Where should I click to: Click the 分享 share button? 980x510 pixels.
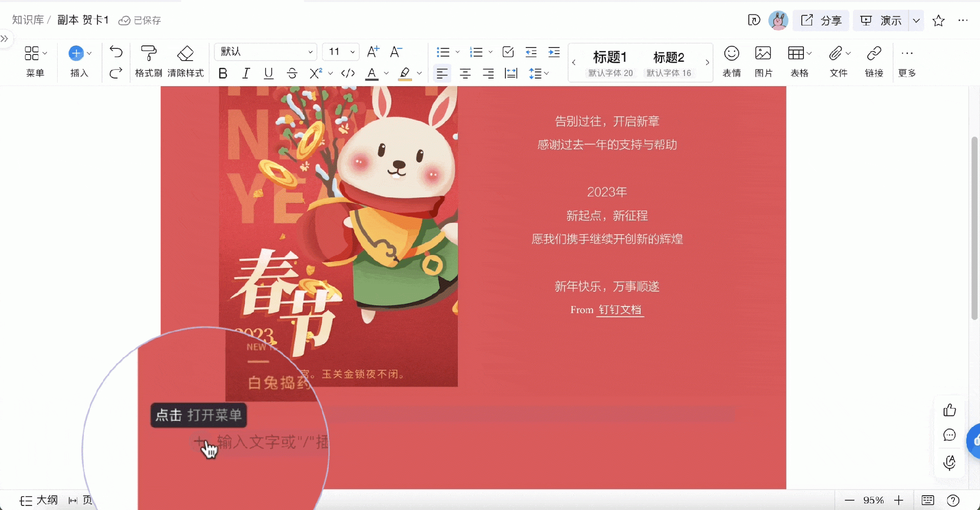tap(821, 20)
